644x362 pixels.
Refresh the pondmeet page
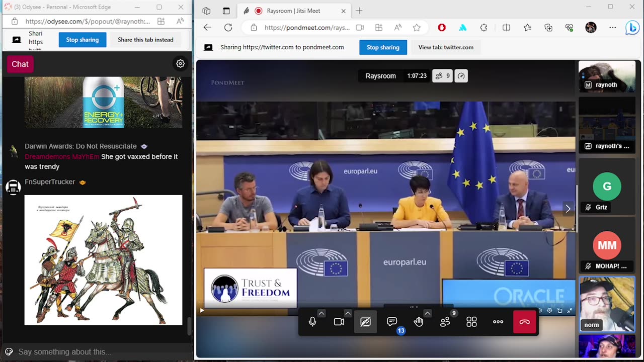(228, 28)
